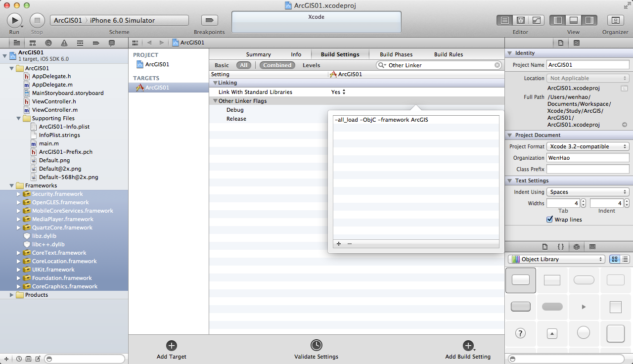633x364 pixels.
Task: Open AppDelegate.m in navigator
Action: point(52,85)
